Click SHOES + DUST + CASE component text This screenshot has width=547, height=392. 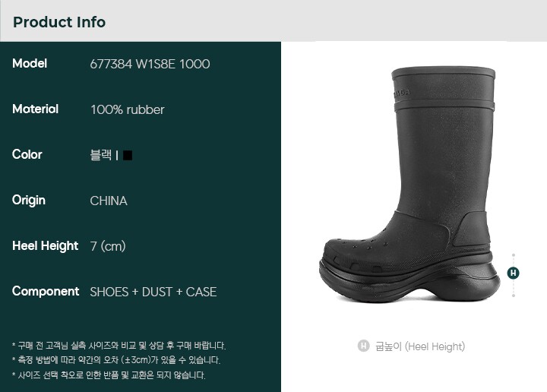tap(153, 292)
